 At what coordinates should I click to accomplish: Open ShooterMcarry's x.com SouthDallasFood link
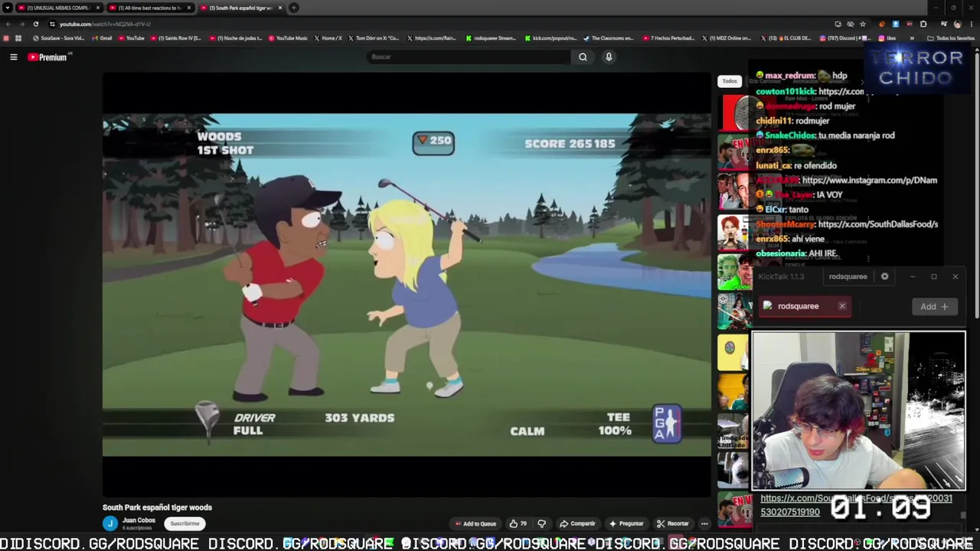[877, 224]
